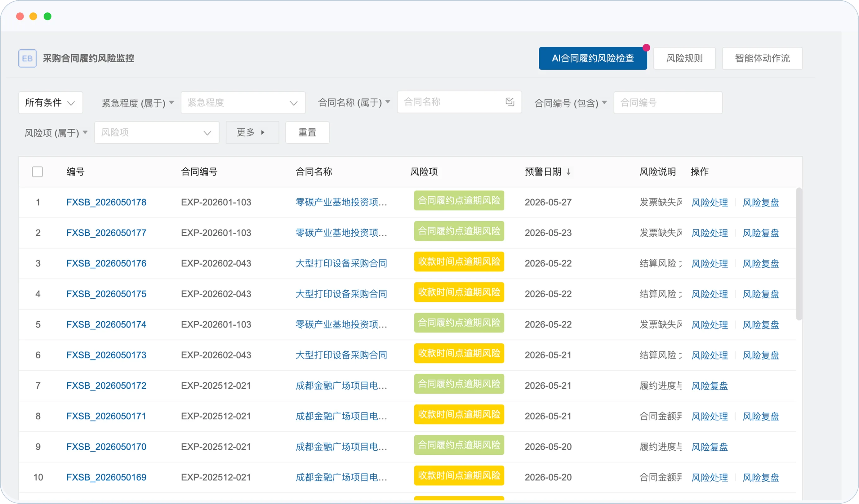Screen dimensions: 859x504
Task: Open record FXSB_2026050173
Action: tap(106, 355)
